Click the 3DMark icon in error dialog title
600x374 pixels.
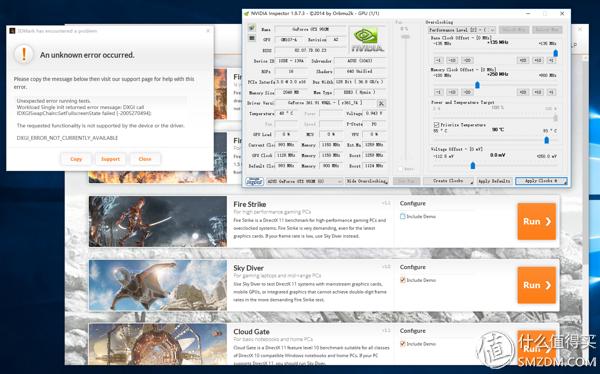pyautogui.click(x=12, y=31)
